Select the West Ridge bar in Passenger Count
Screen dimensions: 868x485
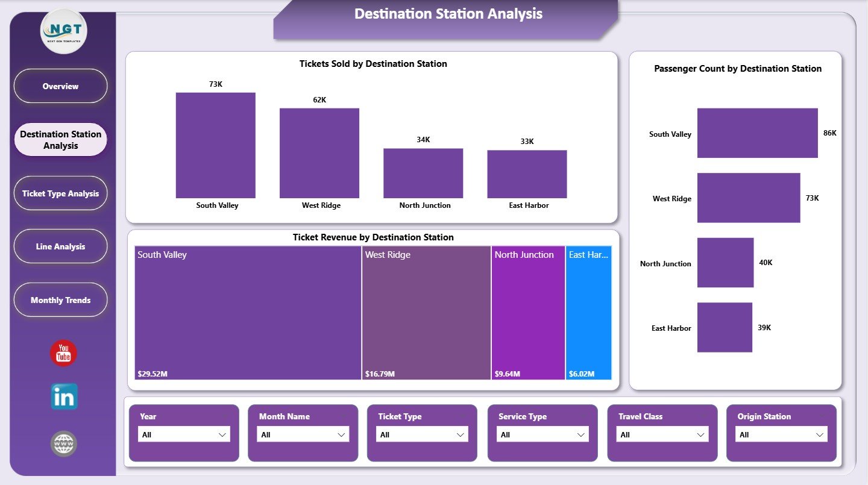(x=749, y=198)
